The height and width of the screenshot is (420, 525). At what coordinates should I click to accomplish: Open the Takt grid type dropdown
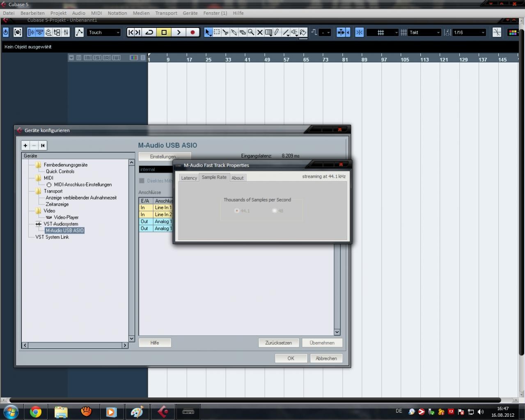(424, 32)
